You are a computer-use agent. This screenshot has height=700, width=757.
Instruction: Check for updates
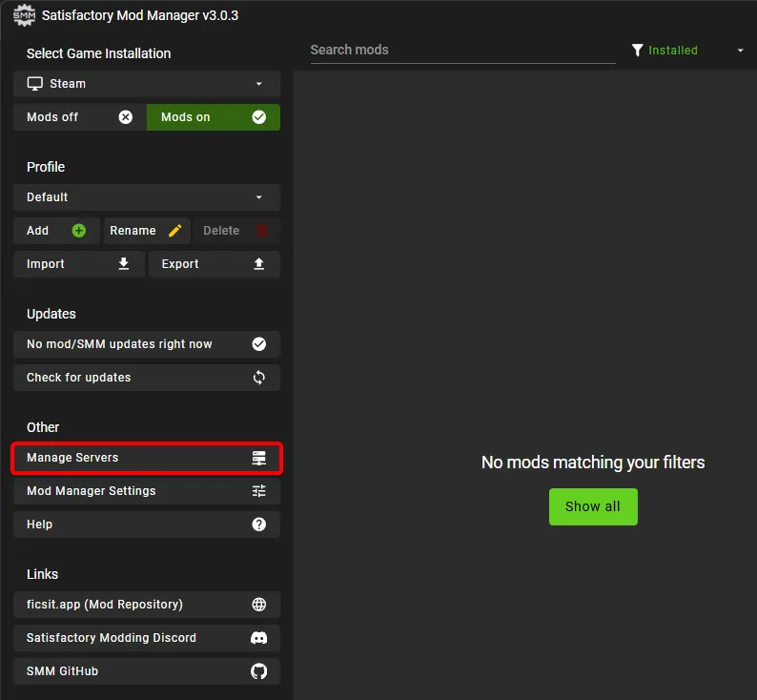[x=147, y=377]
